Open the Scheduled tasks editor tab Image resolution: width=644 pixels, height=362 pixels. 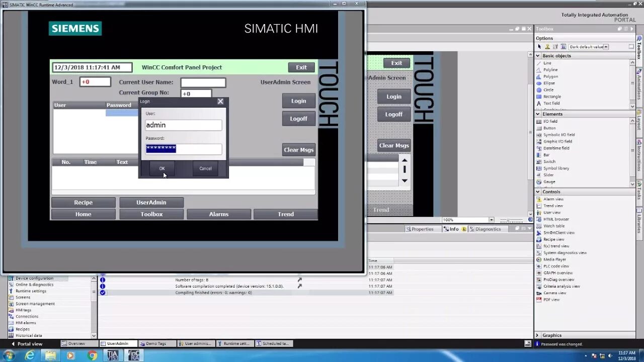[275, 344]
